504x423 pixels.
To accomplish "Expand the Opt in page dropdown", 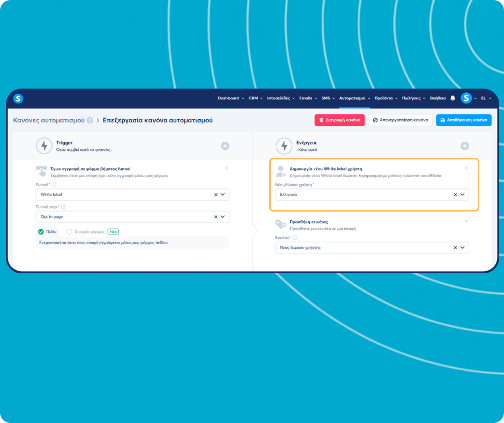I will 223,217.
